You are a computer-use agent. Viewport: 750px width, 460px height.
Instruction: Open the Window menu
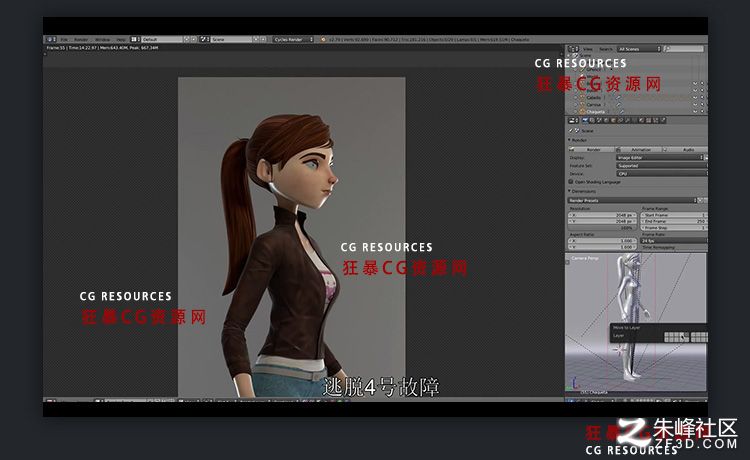[102, 39]
